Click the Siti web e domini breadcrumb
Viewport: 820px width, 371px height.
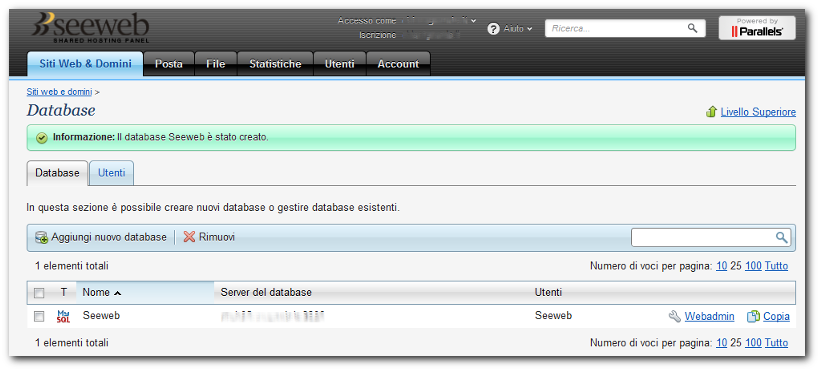pyautogui.click(x=59, y=92)
